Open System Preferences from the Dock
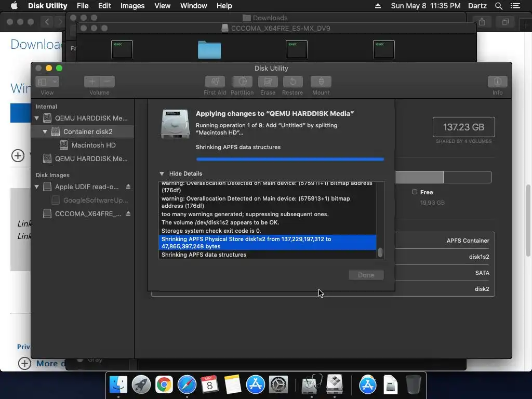532x399 pixels. pyautogui.click(x=278, y=385)
